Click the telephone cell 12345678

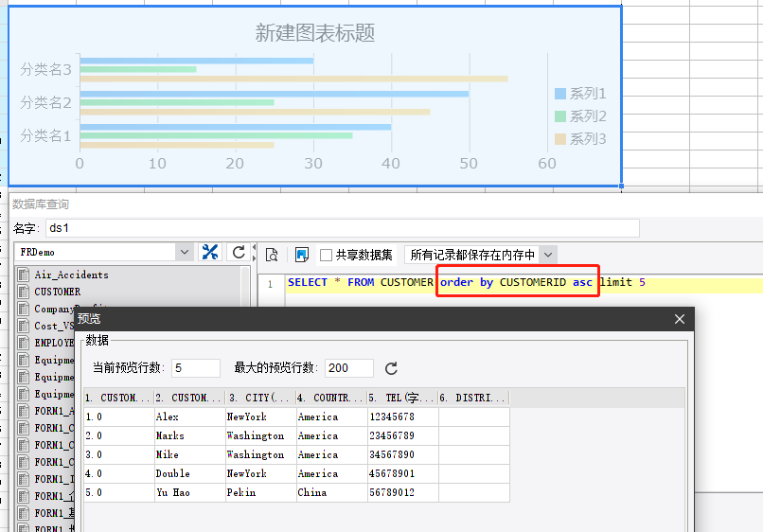pos(403,417)
